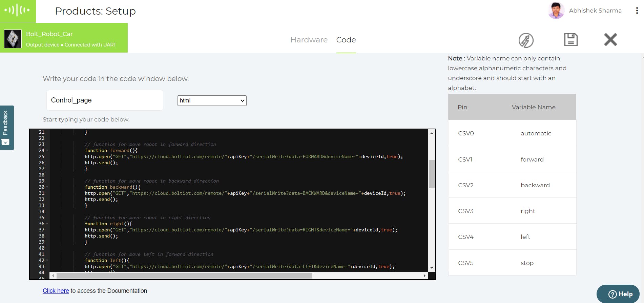Click the right direction comment on line 35
This screenshot has width=644, height=303.
pos(147,217)
